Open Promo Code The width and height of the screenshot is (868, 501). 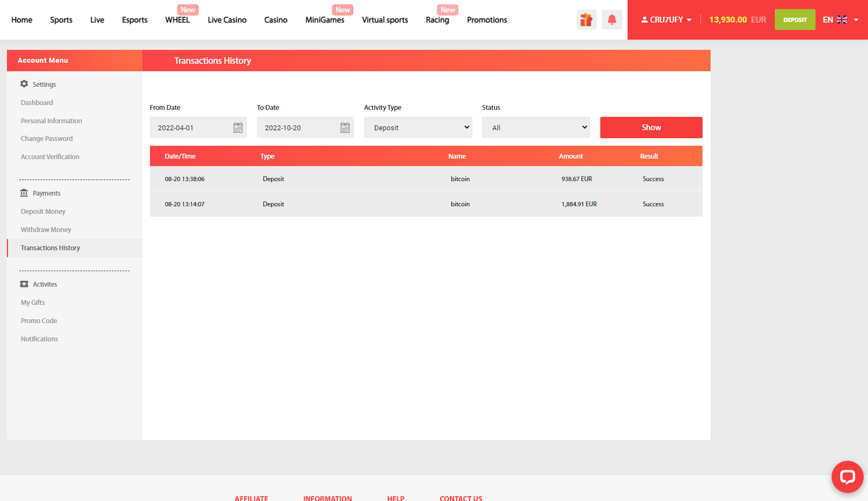pos(39,320)
